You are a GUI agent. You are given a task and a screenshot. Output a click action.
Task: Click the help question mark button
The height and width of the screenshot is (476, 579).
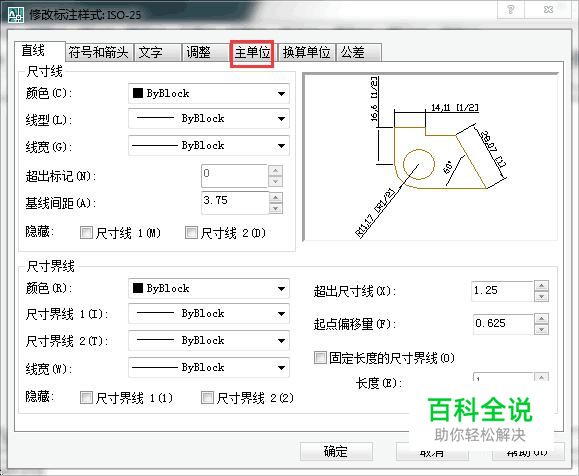[x=511, y=10]
